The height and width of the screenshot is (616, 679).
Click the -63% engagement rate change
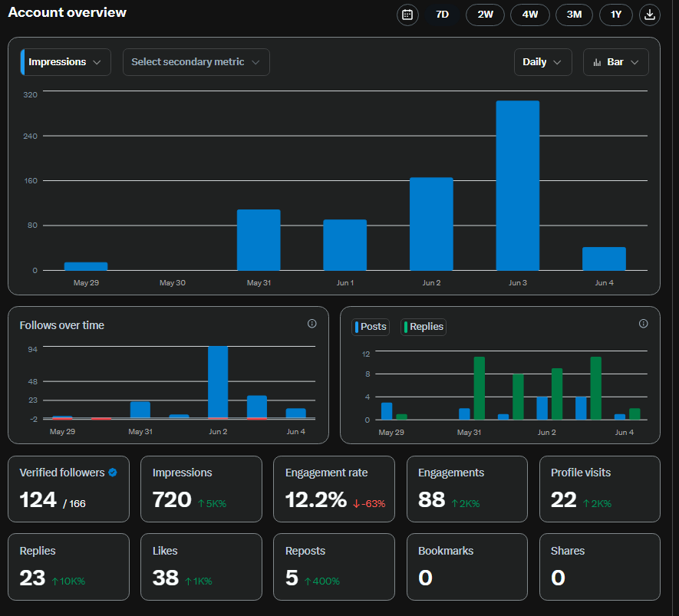pos(369,503)
